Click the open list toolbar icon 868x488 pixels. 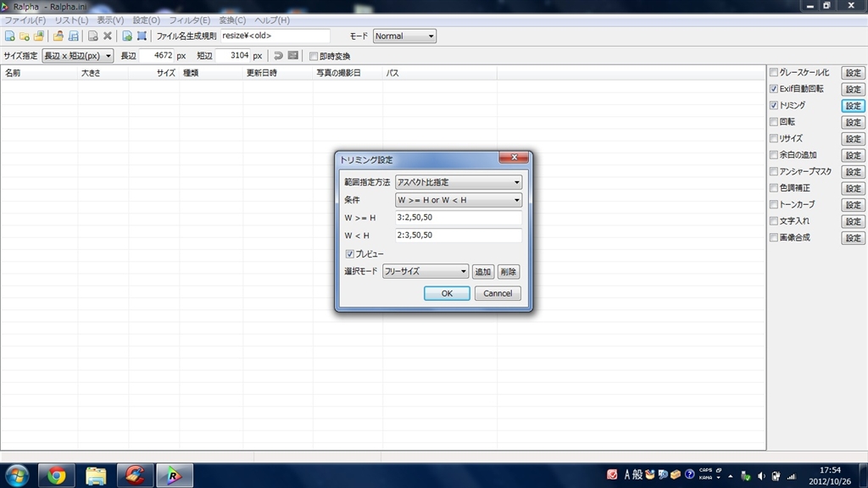(58, 36)
